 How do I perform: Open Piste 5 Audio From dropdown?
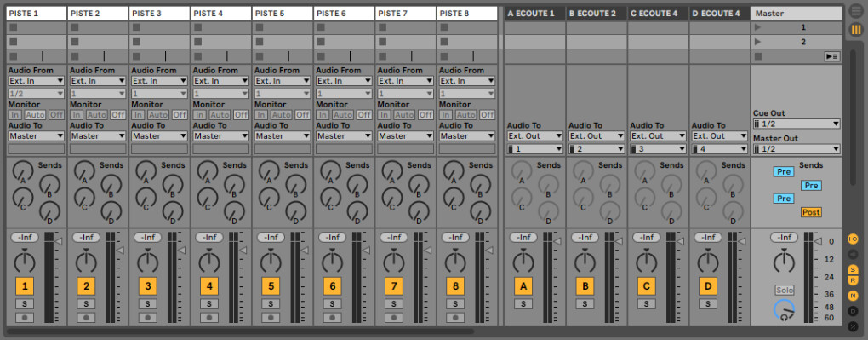(x=283, y=81)
